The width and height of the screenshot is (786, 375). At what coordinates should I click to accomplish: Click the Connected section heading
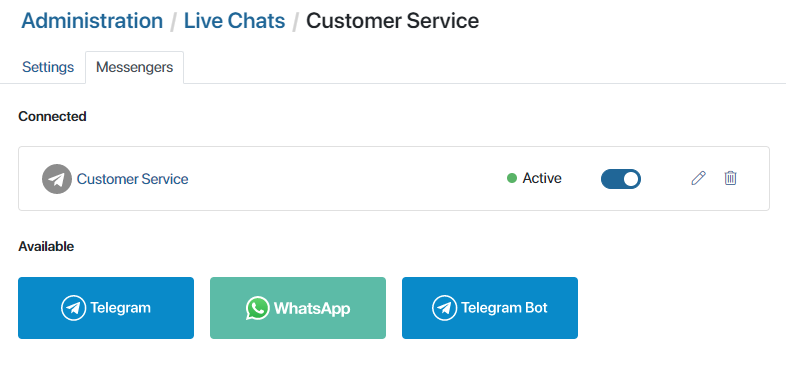(52, 116)
